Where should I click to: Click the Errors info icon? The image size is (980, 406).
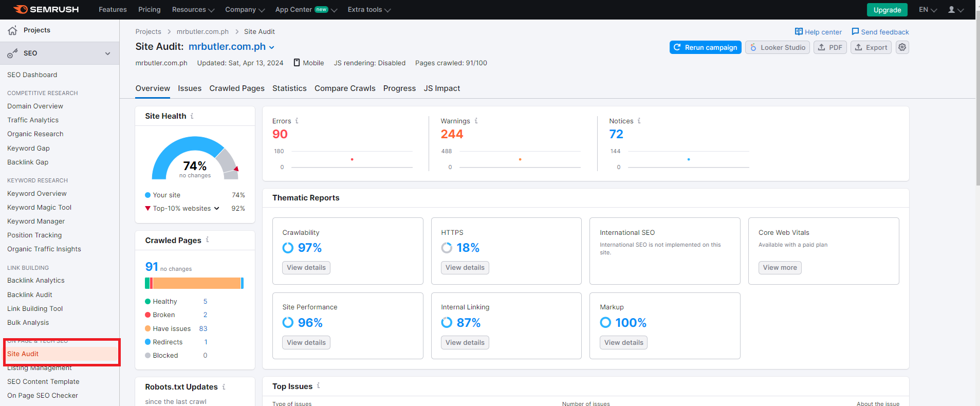tap(297, 121)
